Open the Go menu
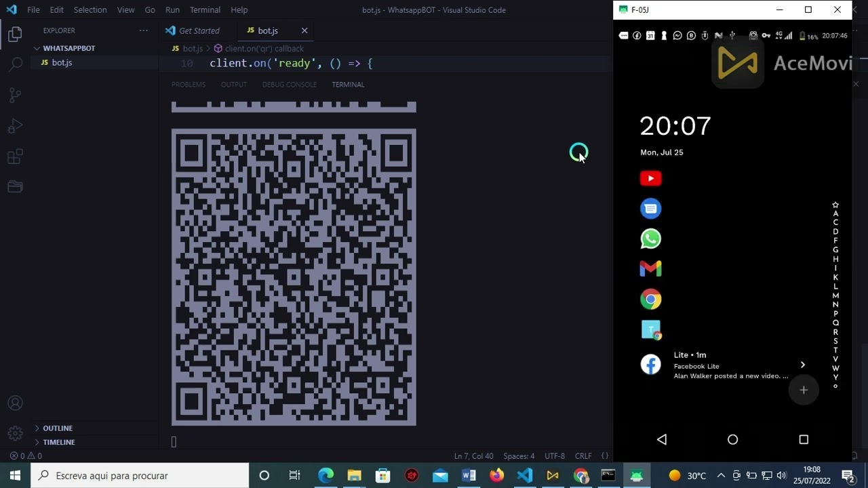The image size is (868, 488). pyautogui.click(x=150, y=9)
